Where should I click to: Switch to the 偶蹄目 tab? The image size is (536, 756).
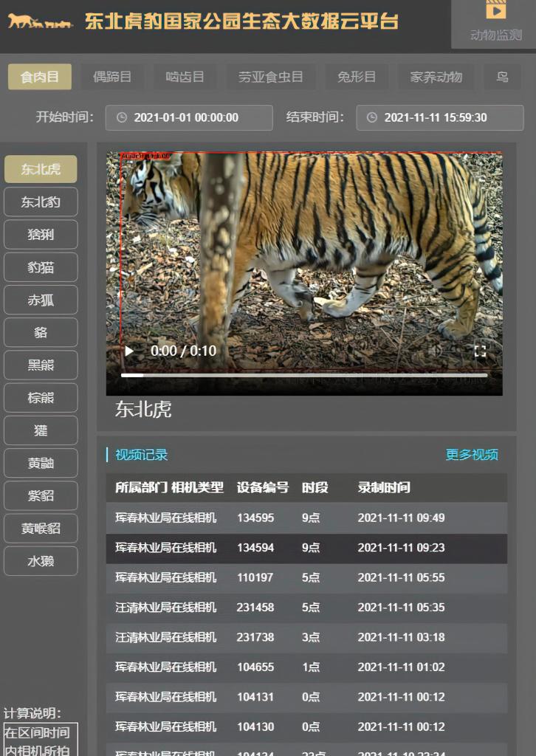pyautogui.click(x=112, y=77)
